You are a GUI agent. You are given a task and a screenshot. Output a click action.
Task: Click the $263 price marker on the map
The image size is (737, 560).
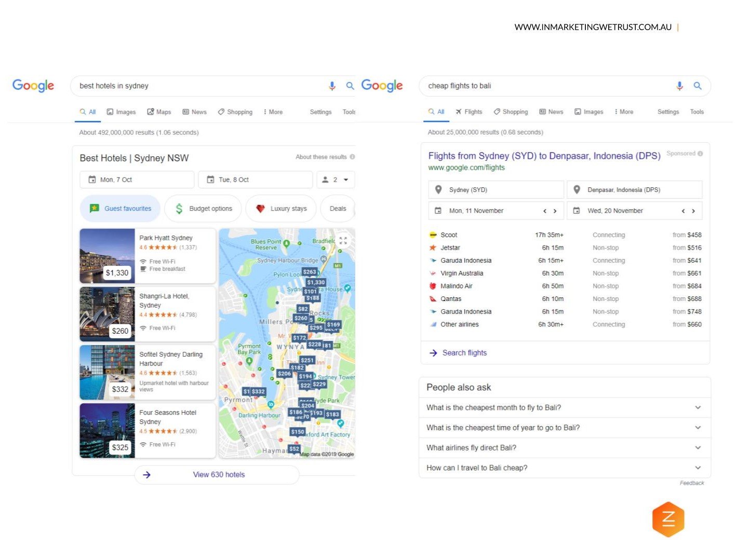pos(310,272)
